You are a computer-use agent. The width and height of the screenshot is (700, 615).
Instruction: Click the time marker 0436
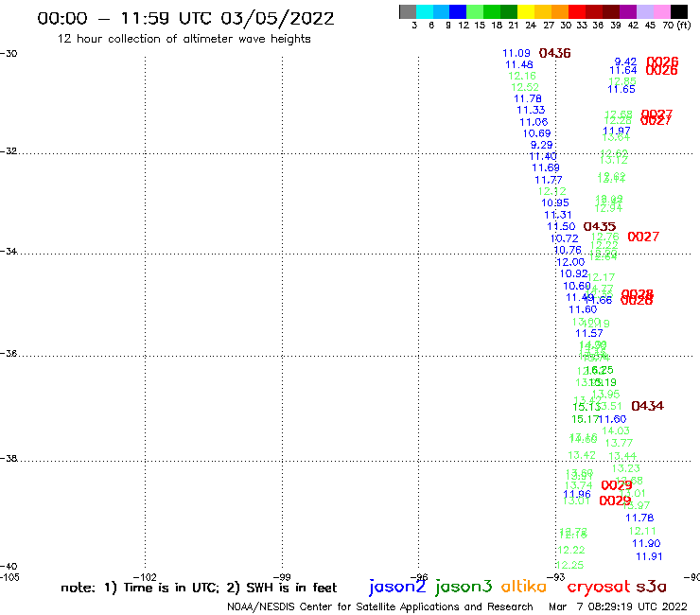click(x=555, y=53)
